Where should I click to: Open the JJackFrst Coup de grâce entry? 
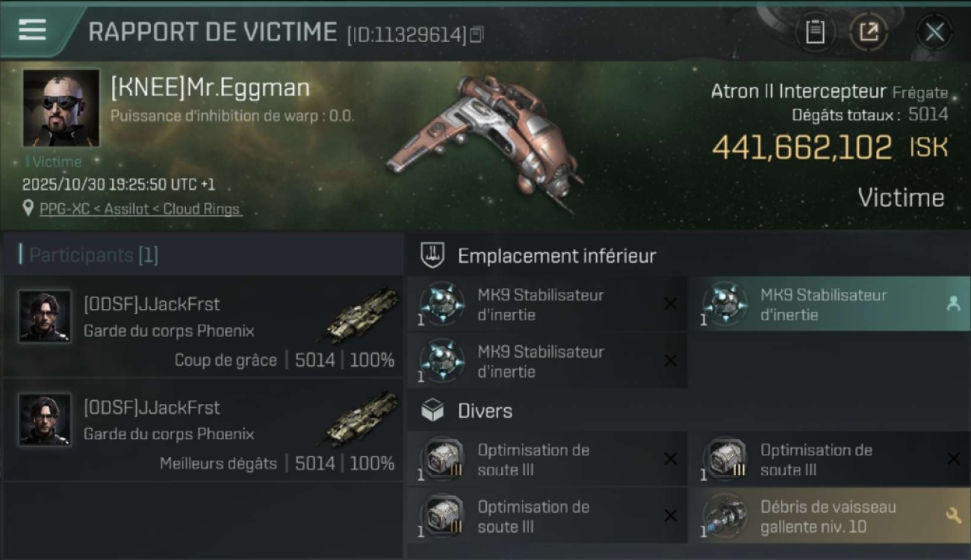coord(203,327)
